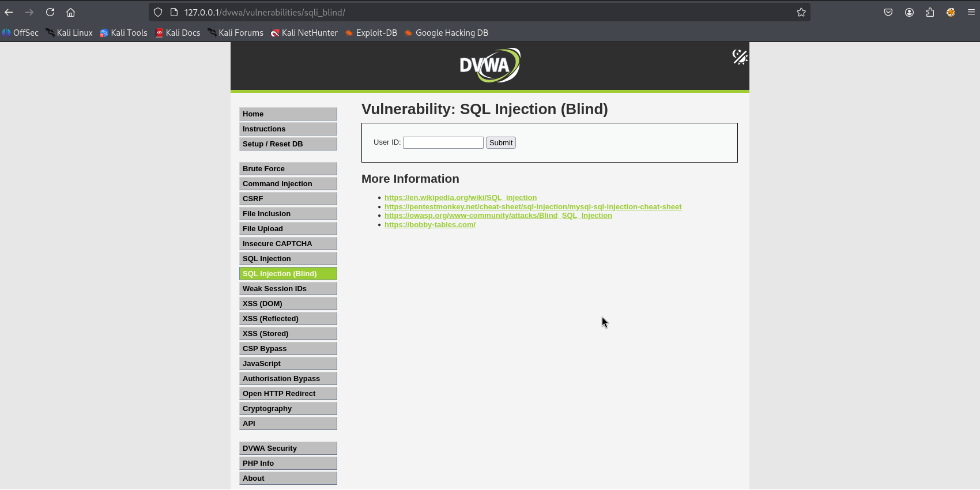Click the address bar URL
This screenshot has width=980, height=490.
click(x=265, y=12)
